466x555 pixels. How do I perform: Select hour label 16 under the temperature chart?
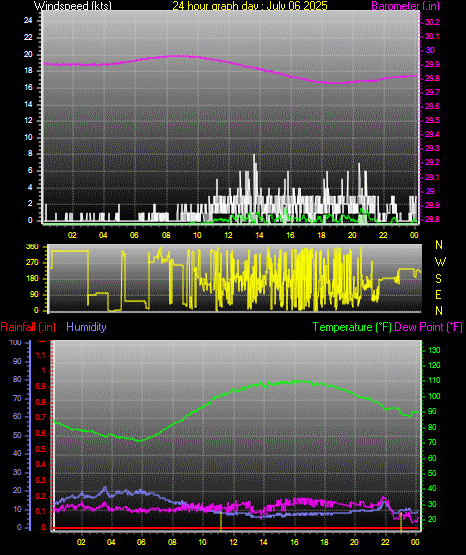pyautogui.click(x=294, y=543)
